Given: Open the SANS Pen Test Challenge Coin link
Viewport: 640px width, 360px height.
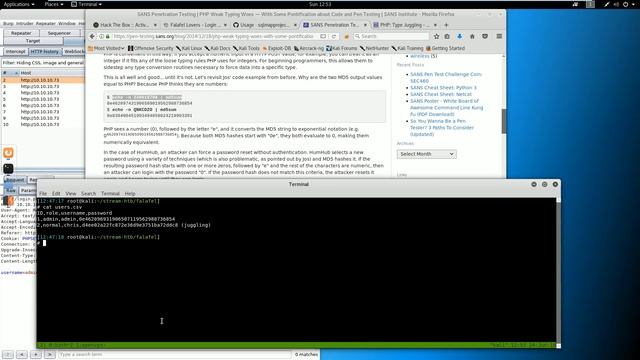Looking at the screenshot, I should (x=446, y=78).
